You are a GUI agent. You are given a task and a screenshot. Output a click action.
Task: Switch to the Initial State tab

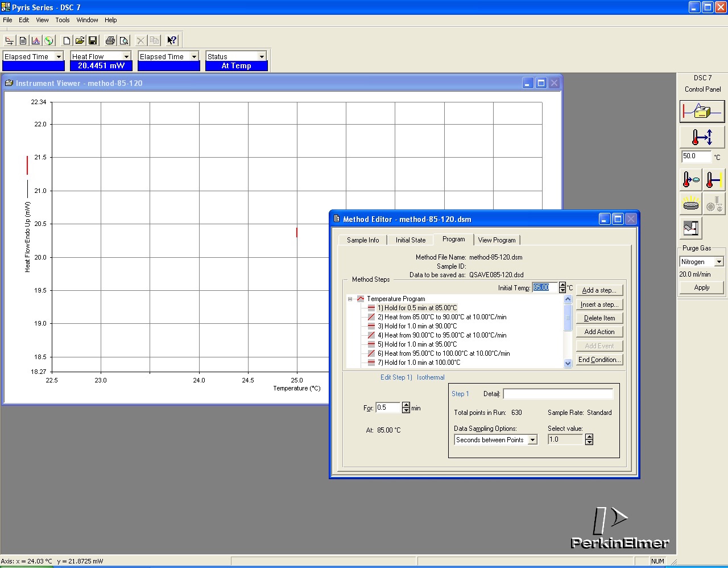(x=410, y=240)
